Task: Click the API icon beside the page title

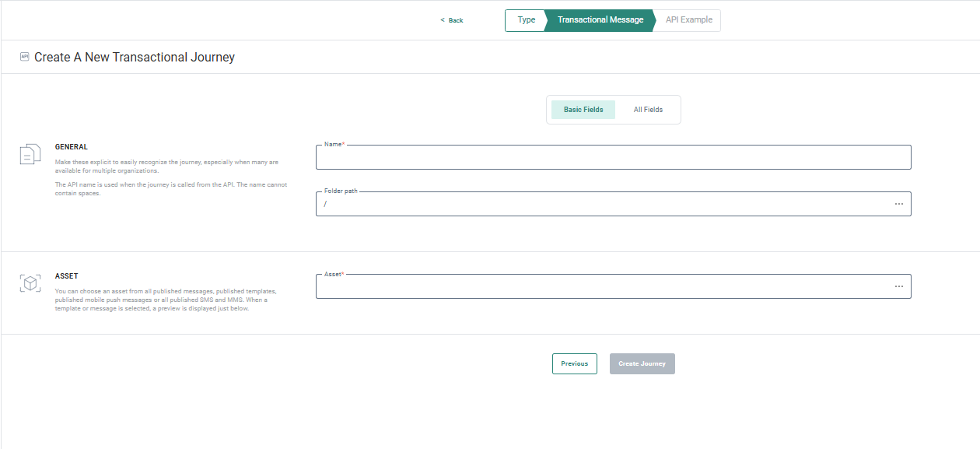Action: 24,57
